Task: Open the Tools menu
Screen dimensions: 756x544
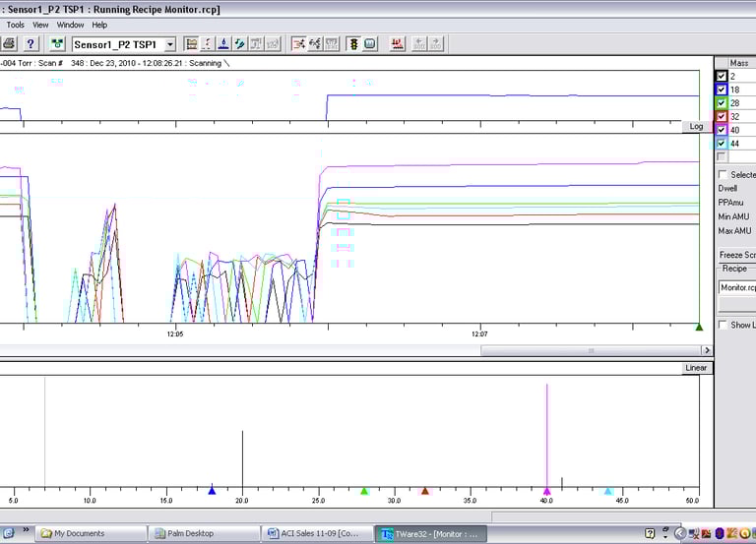Action: [14, 25]
